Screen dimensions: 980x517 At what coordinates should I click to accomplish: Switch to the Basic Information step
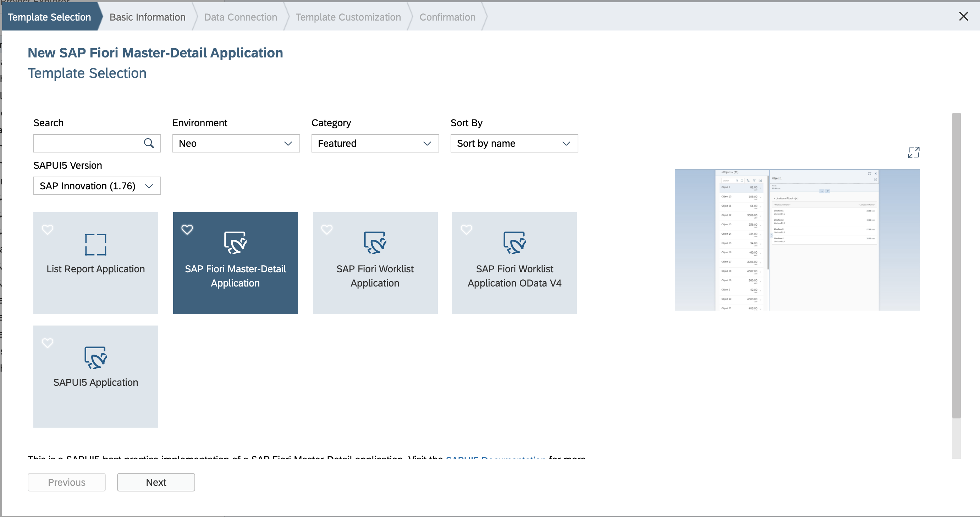click(147, 17)
